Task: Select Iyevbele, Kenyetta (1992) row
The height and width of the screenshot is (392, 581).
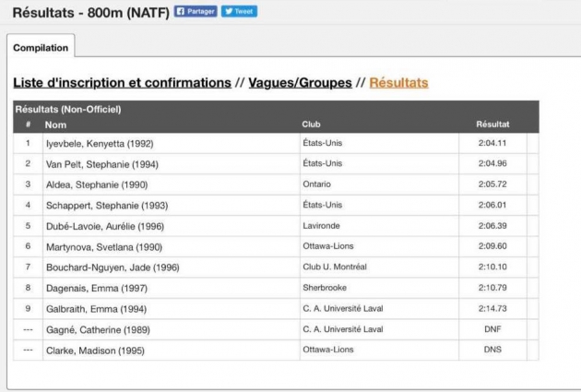Action: tap(94, 144)
